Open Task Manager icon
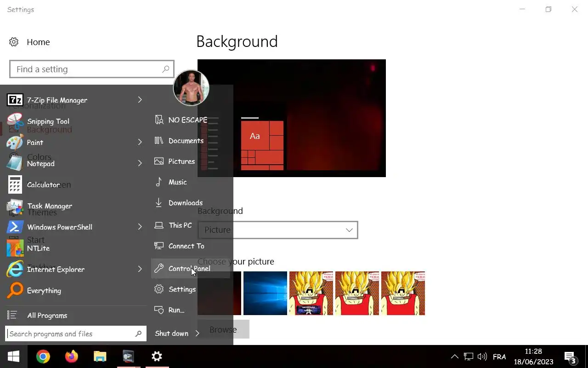Image resolution: width=588 pixels, height=368 pixels. coord(15,206)
